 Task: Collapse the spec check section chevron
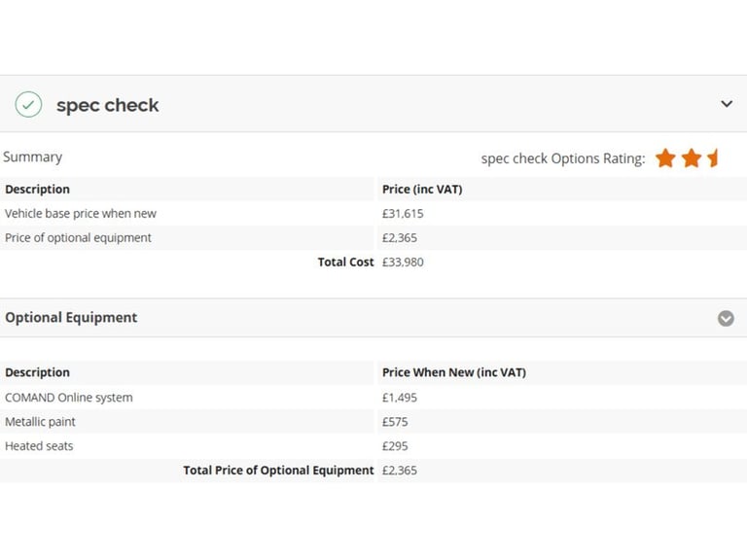727,104
